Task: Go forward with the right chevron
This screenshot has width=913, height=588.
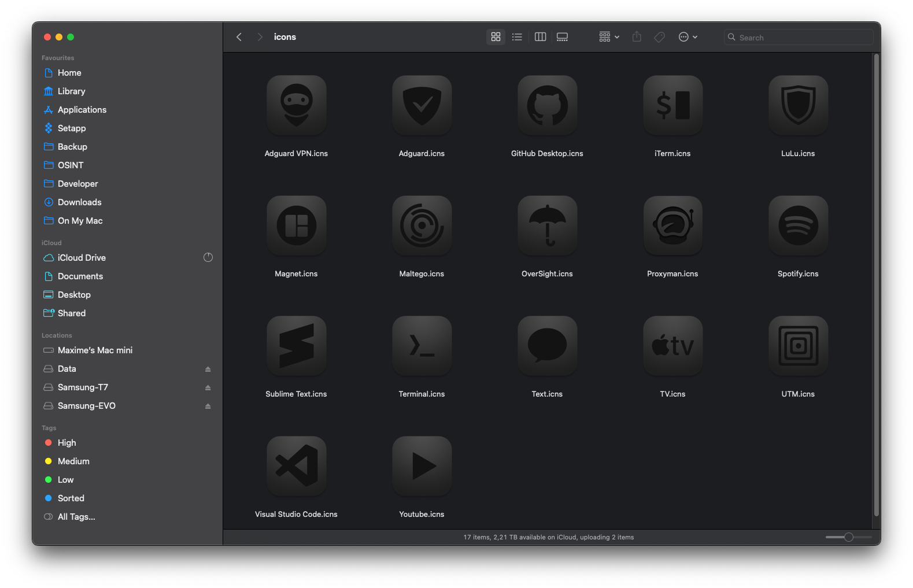Action: point(260,37)
